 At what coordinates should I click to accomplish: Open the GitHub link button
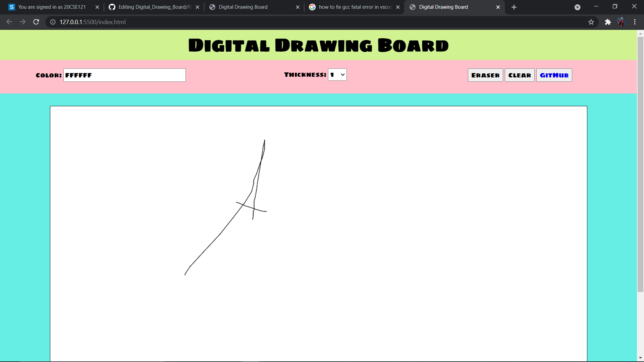(554, 75)
